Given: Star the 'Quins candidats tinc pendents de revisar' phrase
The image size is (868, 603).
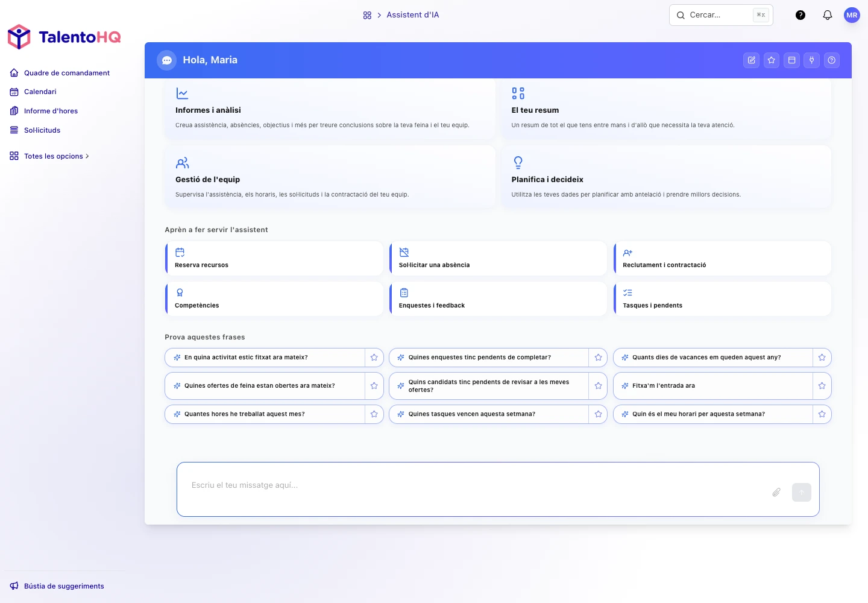Looking at the screenshot, I should [598, 386].
